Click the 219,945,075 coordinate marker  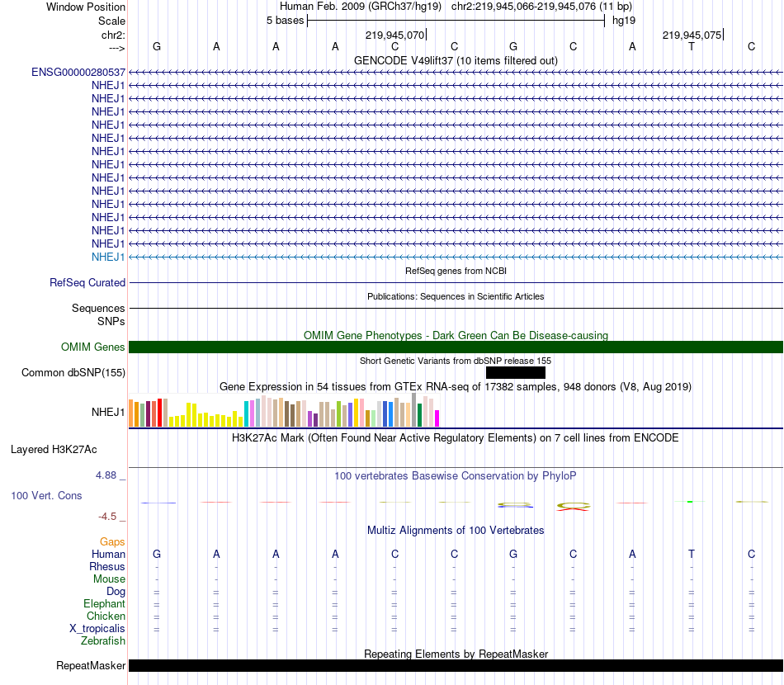[692, 35]
